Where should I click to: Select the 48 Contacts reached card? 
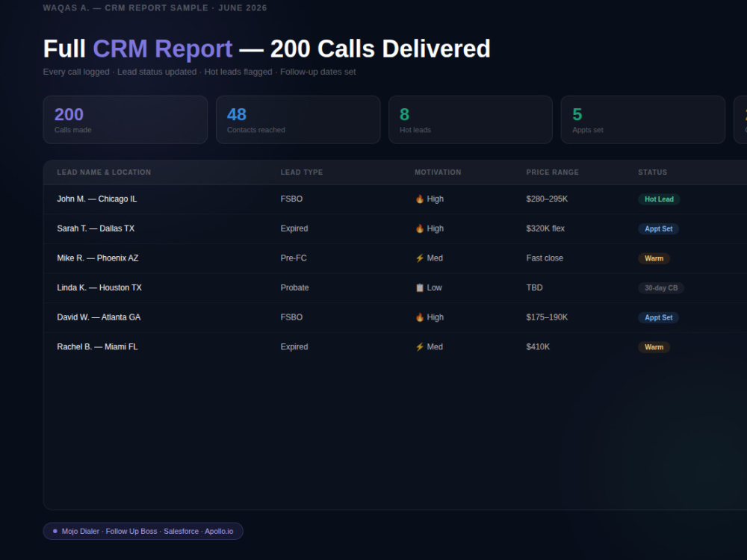tap(298, 119)
